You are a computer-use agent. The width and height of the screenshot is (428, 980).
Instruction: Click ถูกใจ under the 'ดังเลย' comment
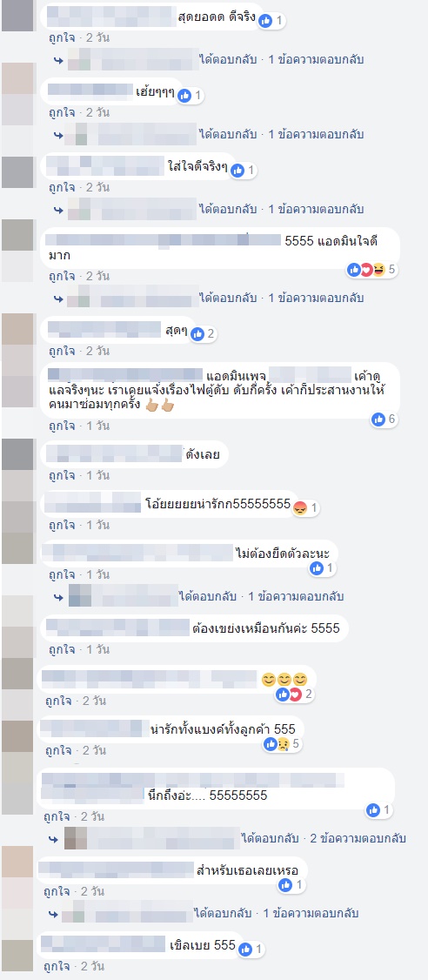click(62, 475)
